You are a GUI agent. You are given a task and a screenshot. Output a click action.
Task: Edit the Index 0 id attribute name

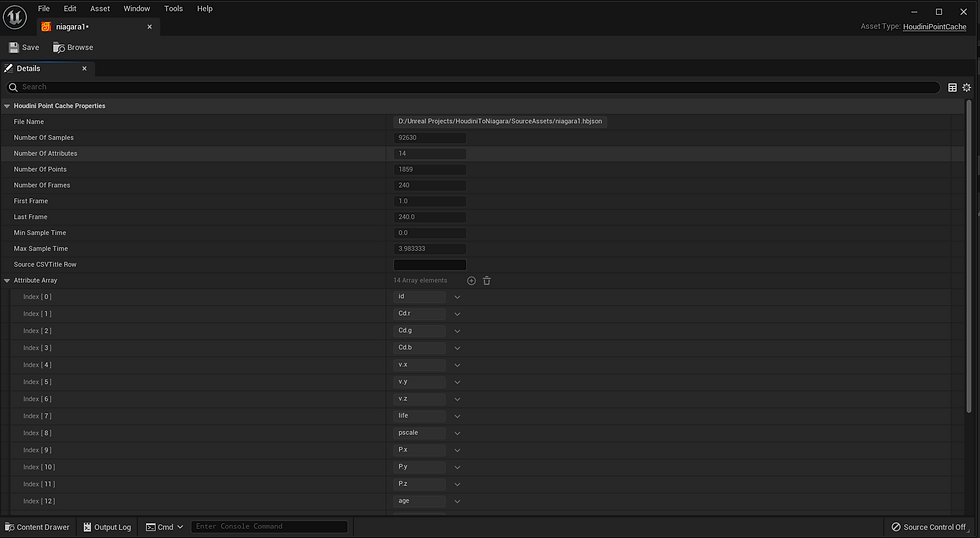click(x=419, y=297)
